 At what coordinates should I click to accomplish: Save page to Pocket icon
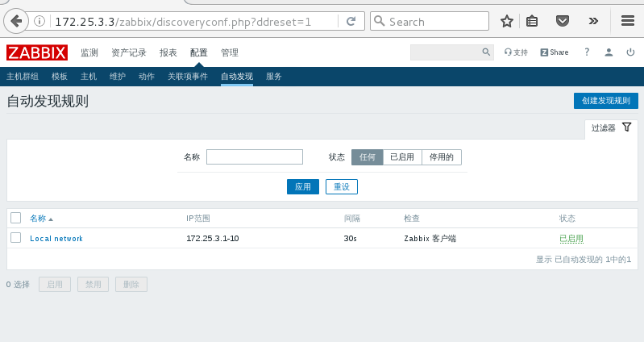563,20
